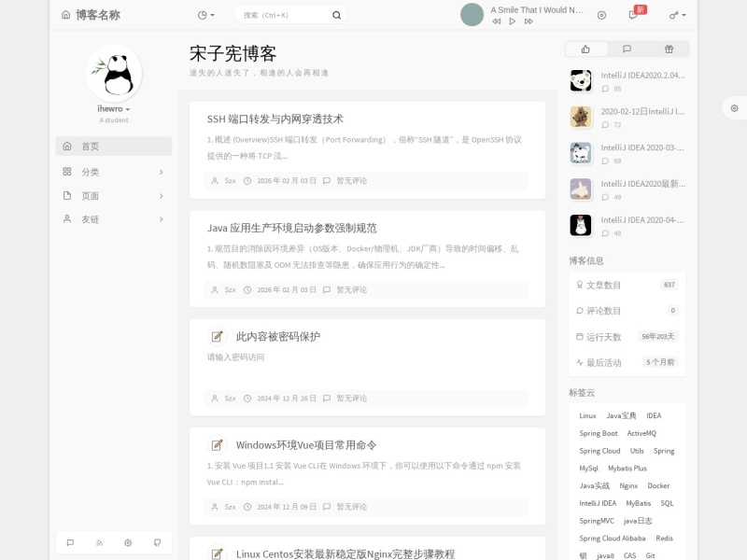
Task: Select the SpringMVC tag
Action: coord(597,521)
